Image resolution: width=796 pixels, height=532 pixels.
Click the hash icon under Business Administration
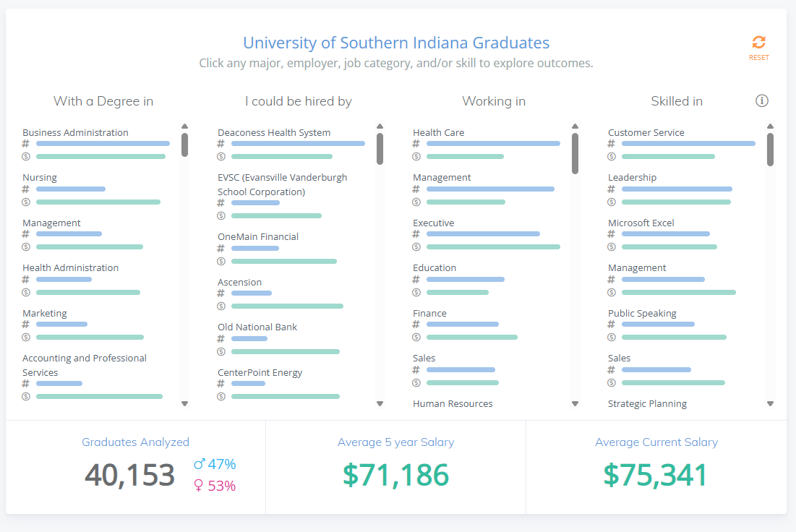pyautogui.click(x=26, y=144)
